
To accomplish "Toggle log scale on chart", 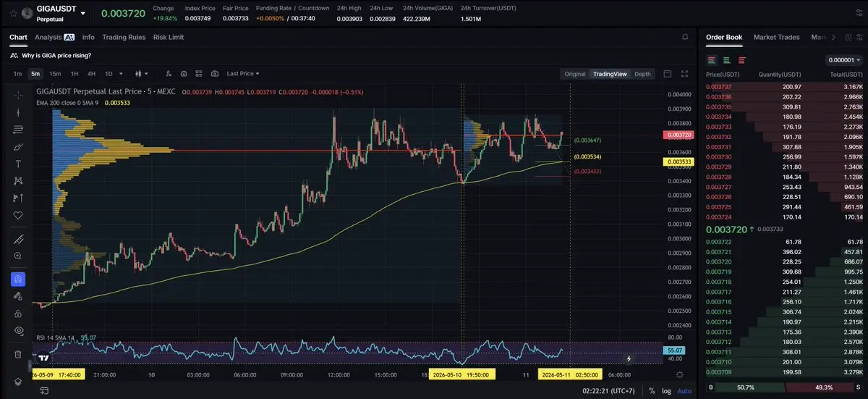I will tap(665, 391).
